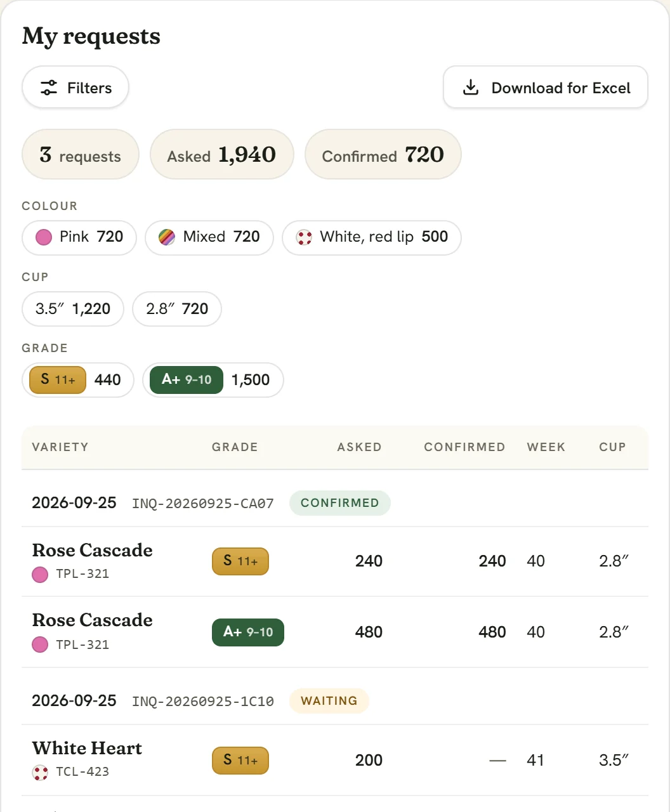Viewport: 670px width, 812px height.
Task: Click the rainbow swatch in Mixed chip
Action: (167, 238)
